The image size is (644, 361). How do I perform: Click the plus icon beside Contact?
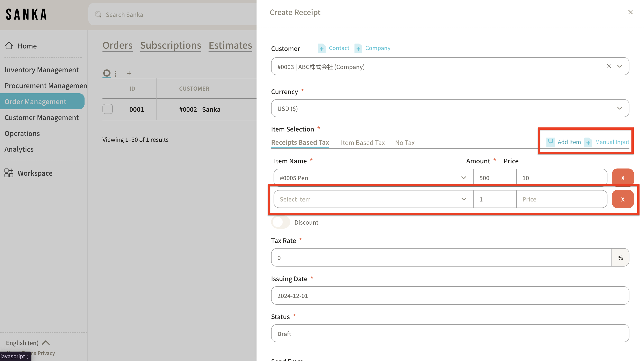click(x=322, y=48)
